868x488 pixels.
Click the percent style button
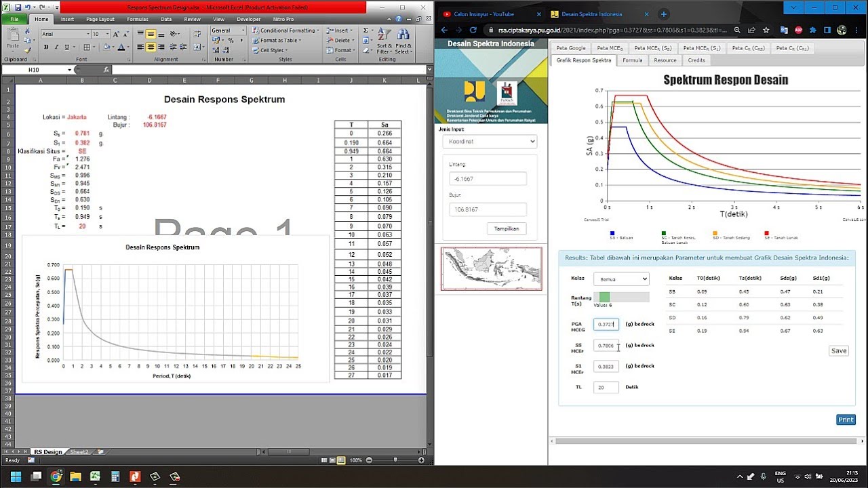pyautogui.click(x=231, y=41)
